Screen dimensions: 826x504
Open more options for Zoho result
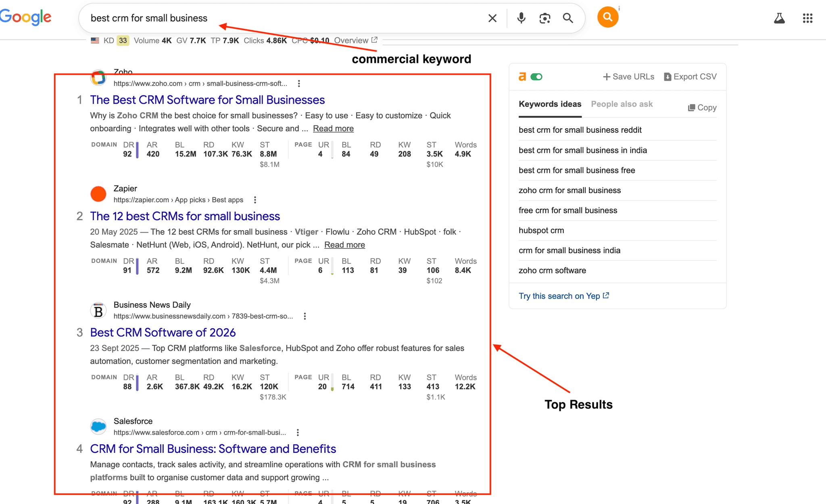tap(299, 83)
